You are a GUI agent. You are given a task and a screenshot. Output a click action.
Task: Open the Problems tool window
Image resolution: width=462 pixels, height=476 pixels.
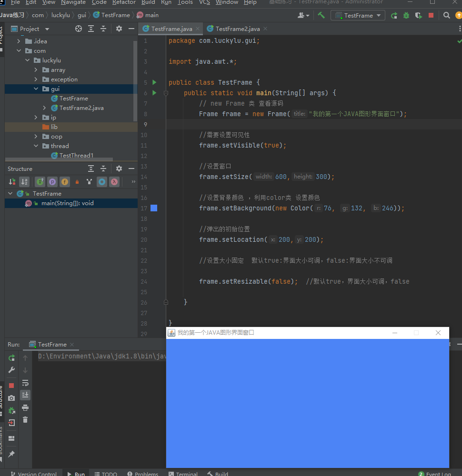143,474
